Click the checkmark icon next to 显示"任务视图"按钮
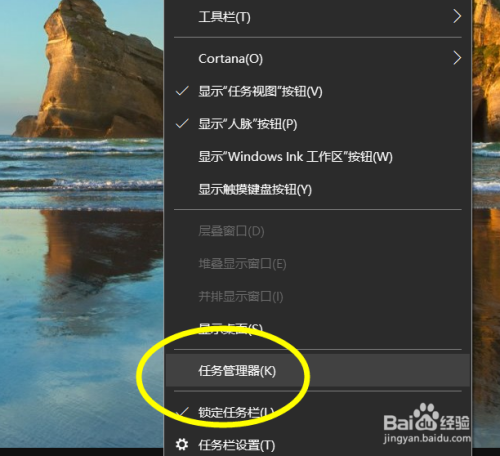This screenshot has height=456, width=500. tap(182, 91)
